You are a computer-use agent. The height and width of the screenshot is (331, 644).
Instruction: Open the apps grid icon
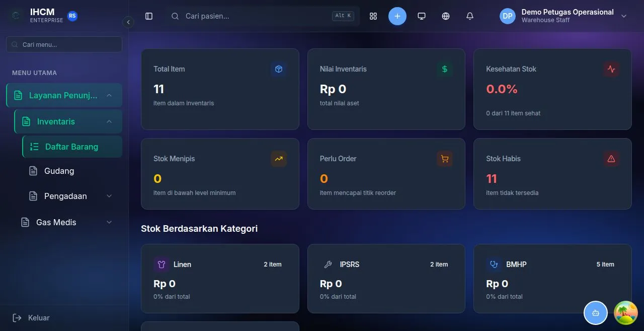pos(373,16)
